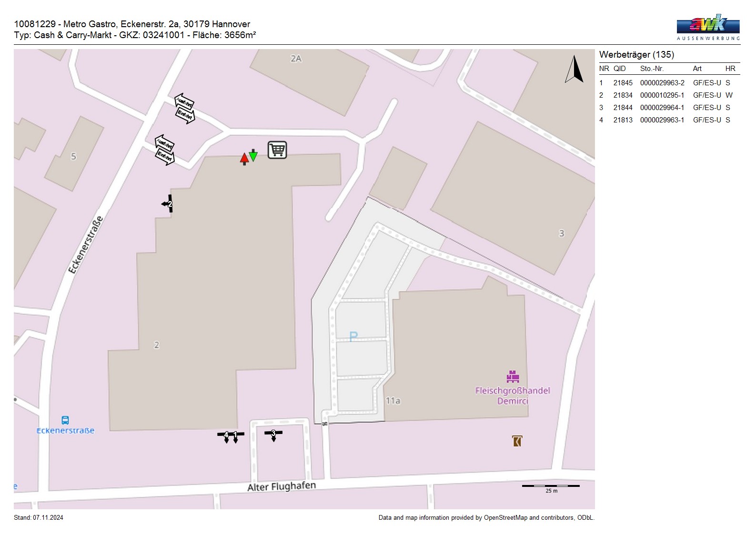Select table row with QID 21845
The width and height of the screenshot is (756, 535).
click(669, 83)
